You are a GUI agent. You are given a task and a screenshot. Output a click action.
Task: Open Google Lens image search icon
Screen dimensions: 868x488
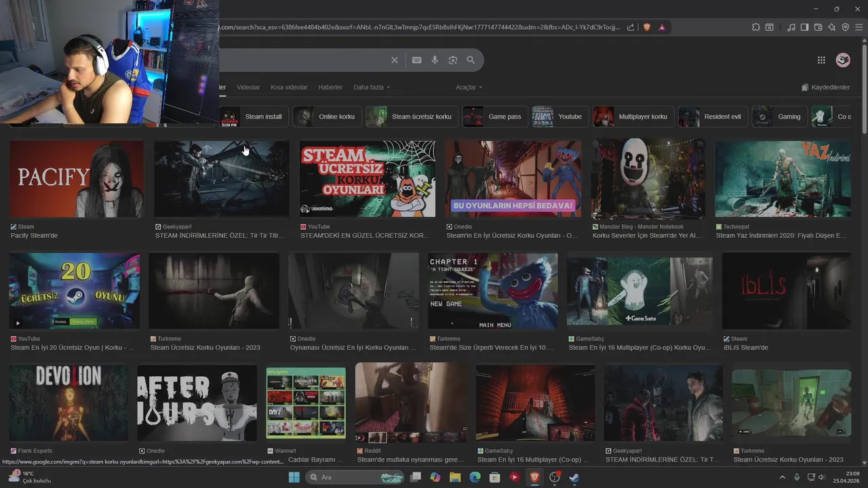[x=453, y=60]
